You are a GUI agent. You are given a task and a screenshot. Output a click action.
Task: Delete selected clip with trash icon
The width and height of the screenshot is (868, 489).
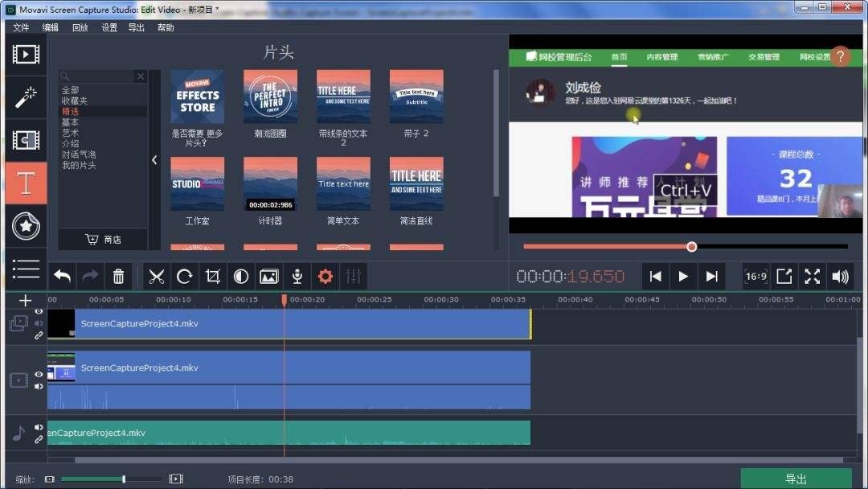coord(118,277)
